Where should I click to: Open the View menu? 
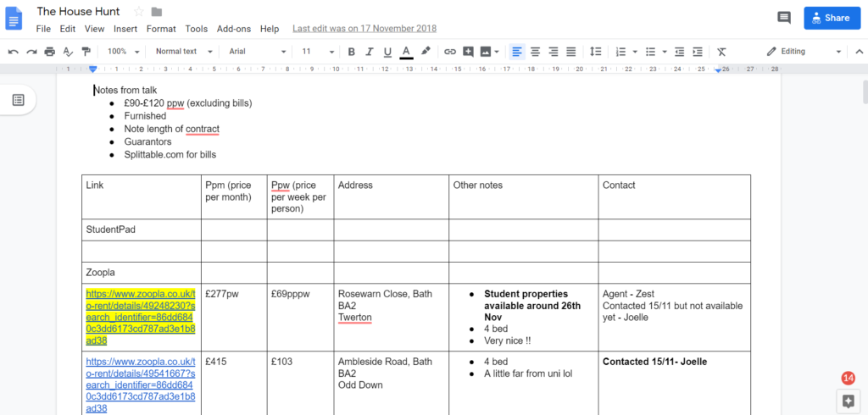(95, 29)
